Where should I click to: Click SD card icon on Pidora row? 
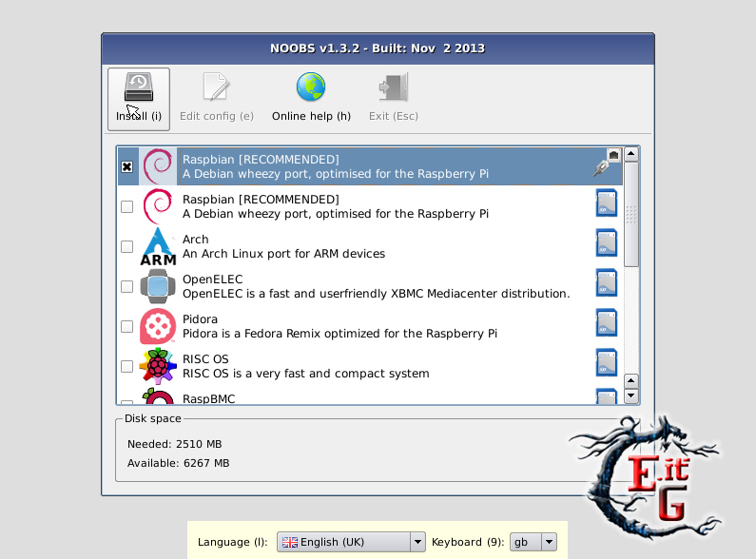point(607,323)
